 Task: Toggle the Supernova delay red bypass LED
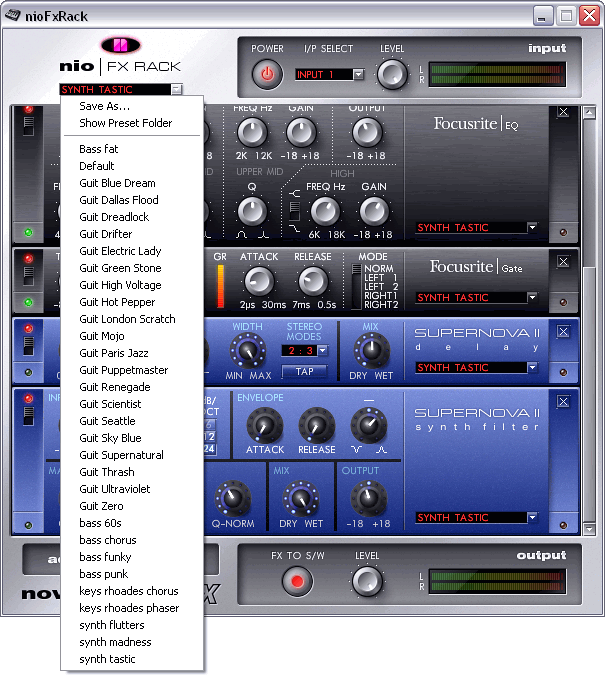click(29, 328)
